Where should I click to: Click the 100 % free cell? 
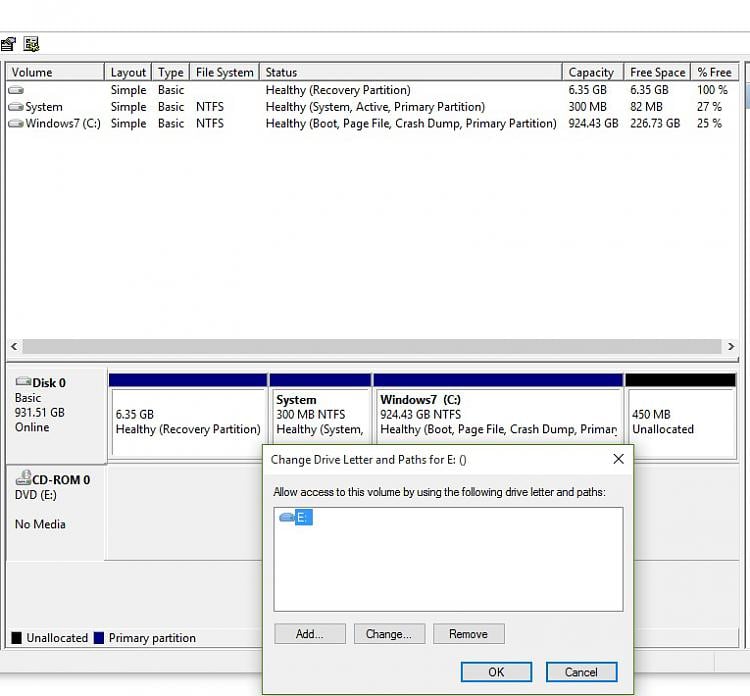coord(712,90)
